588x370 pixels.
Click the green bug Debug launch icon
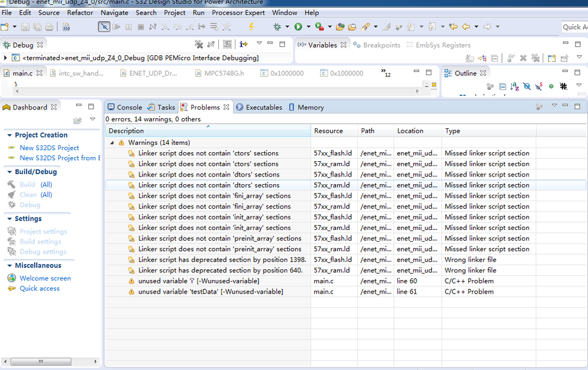pyautogui.click(x=277, y=26)
